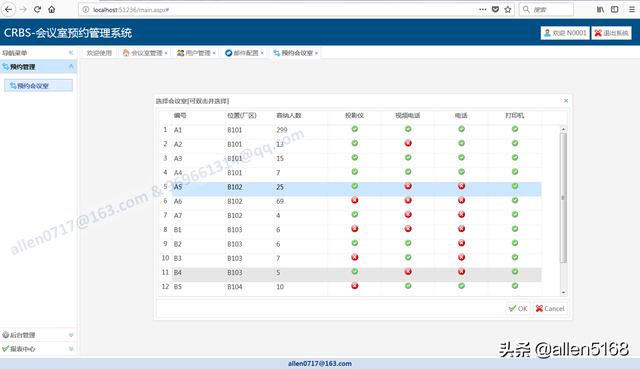Collapse the 导航菜单 panel with the double arrow
Screen dimensions: 640x369
pyautogui.click(x=71, y=53)
